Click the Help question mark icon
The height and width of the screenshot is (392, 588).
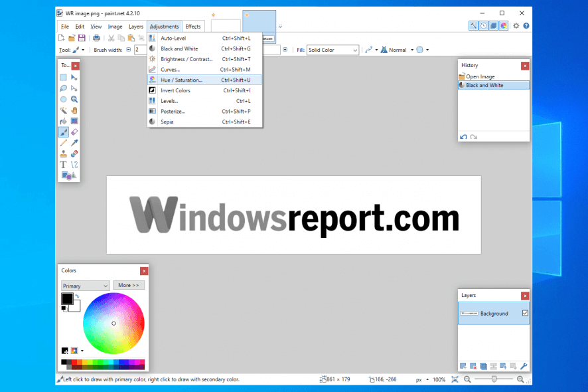[x=526, y=26]
